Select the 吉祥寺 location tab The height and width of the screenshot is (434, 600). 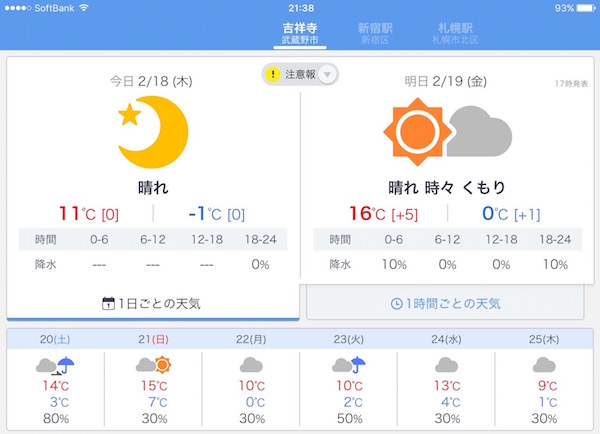(x=300, y=33)
